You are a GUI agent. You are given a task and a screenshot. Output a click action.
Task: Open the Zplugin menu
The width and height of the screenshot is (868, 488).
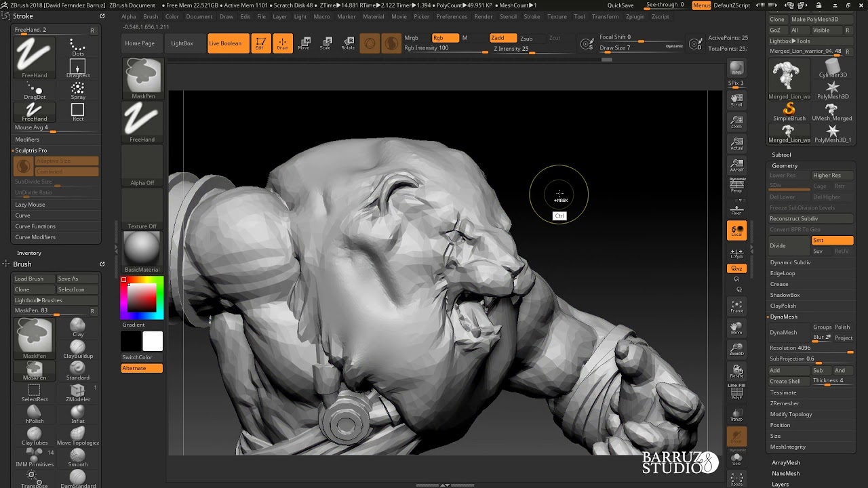pos(635,16)
